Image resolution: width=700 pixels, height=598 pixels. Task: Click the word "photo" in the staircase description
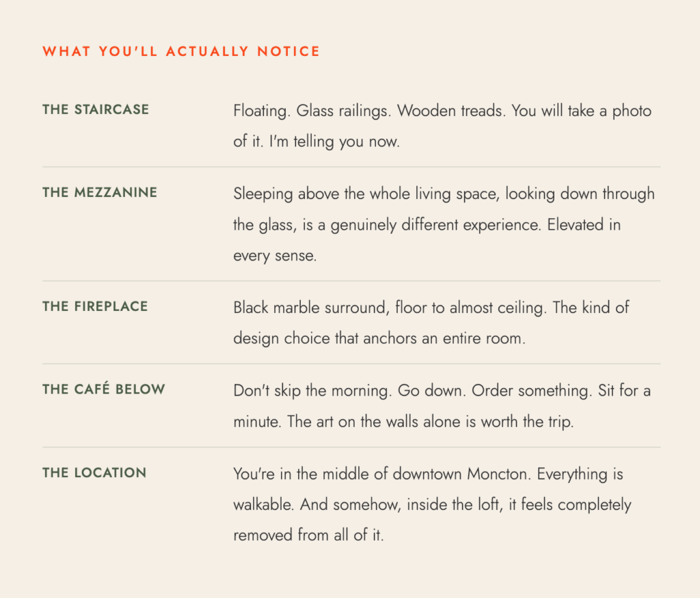632,111
